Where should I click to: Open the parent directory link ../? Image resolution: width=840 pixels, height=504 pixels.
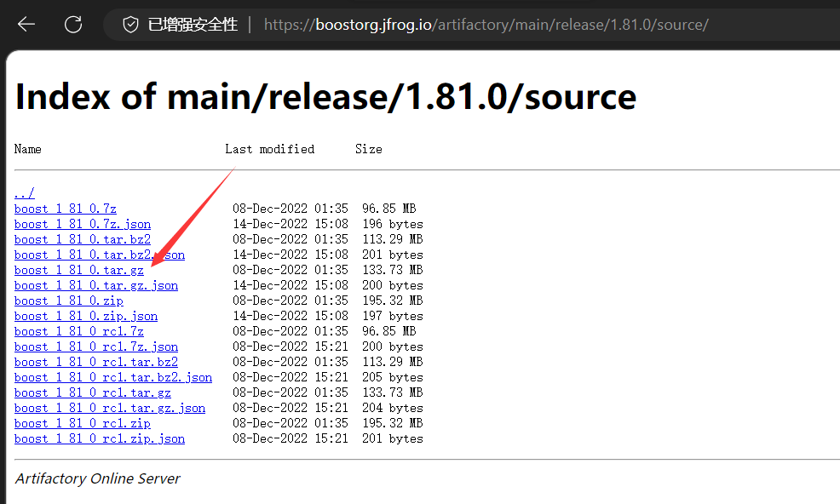click(x=23, y=192)
